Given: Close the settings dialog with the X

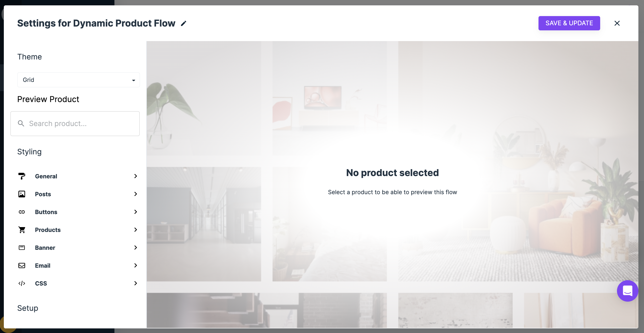Looking at the screenshot, I should pyautogui.click(x=617, y=23).
